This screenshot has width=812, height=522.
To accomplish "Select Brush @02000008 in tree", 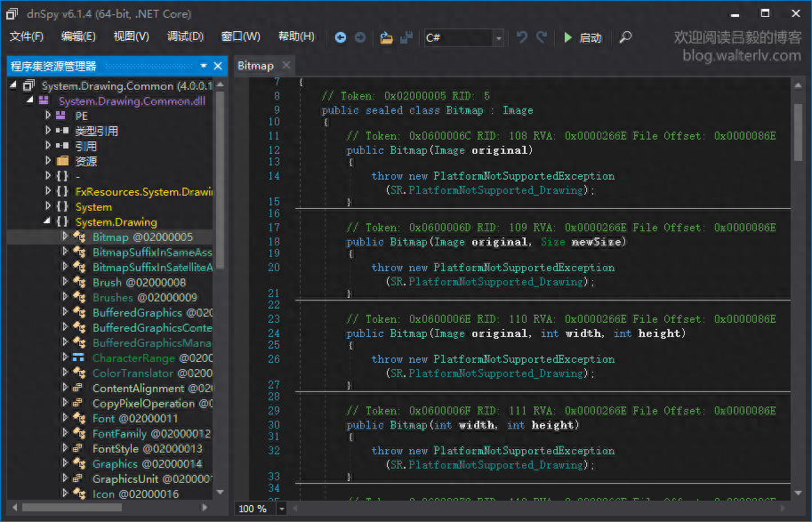I will (x=139, y=282).
